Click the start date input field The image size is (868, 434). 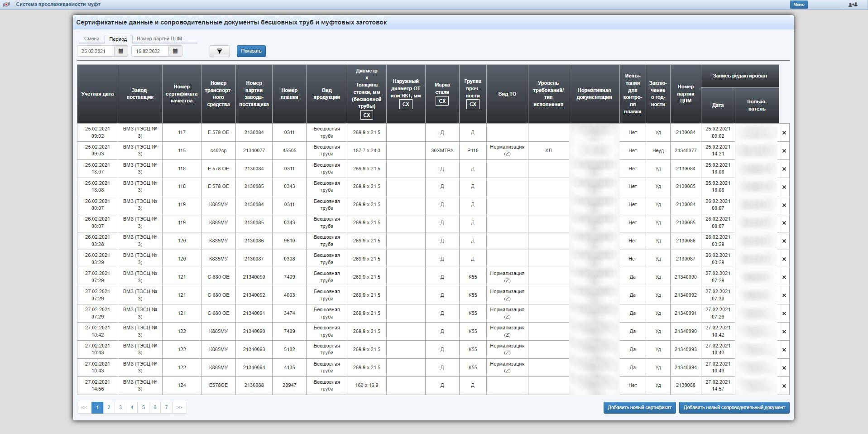96,51
